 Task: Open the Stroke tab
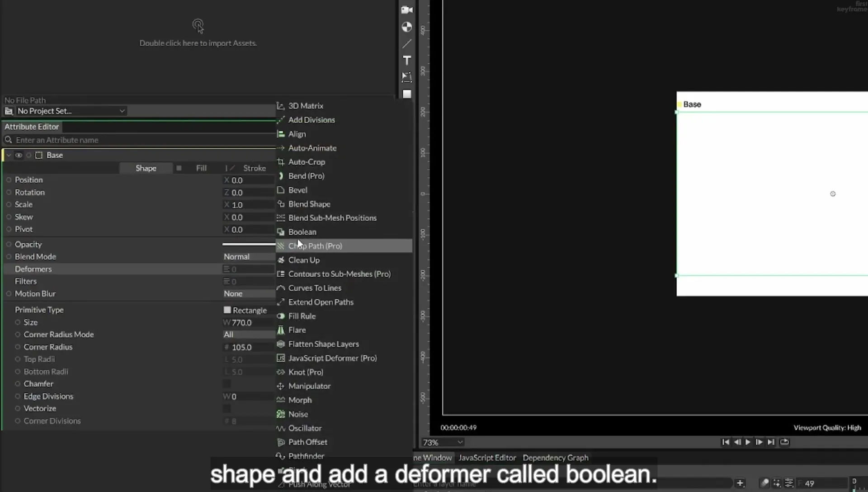(x=255, y=168)
